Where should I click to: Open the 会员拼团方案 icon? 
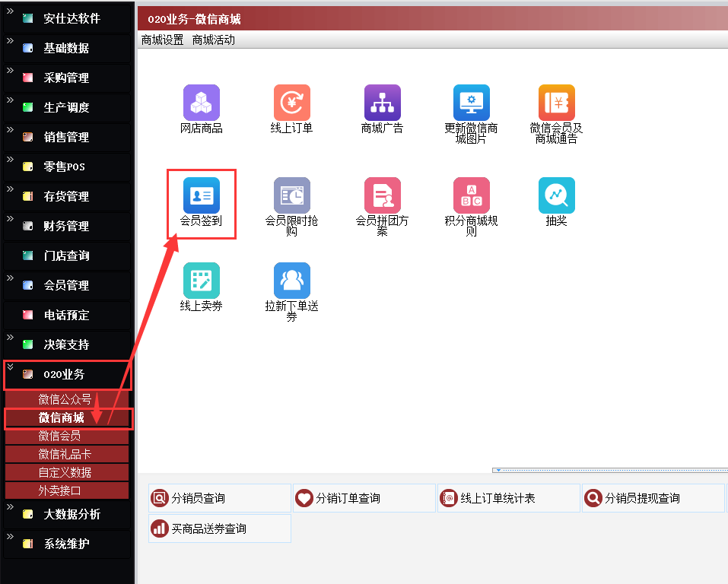383,195
